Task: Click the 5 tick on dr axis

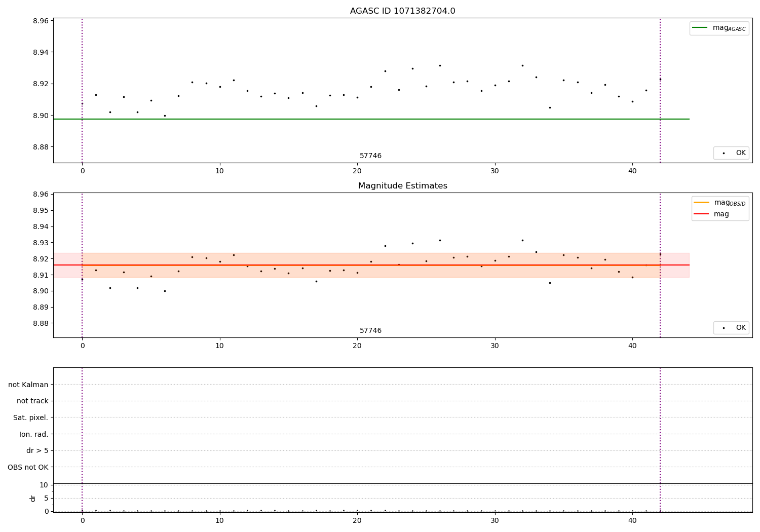Action: [x=46, y=498]
